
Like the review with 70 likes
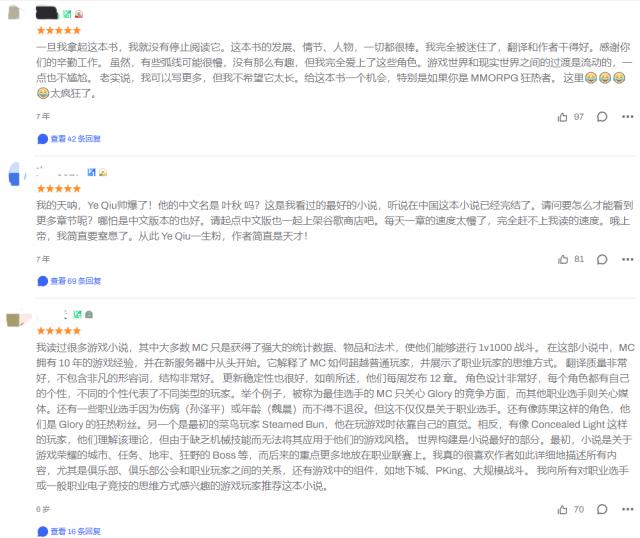pos(562,509)
